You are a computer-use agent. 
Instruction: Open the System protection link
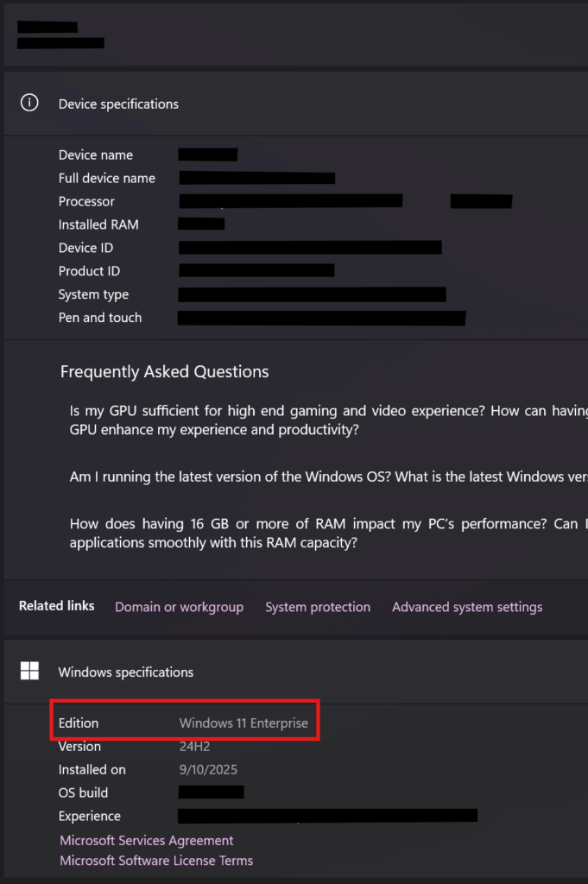tap(317, 607)
